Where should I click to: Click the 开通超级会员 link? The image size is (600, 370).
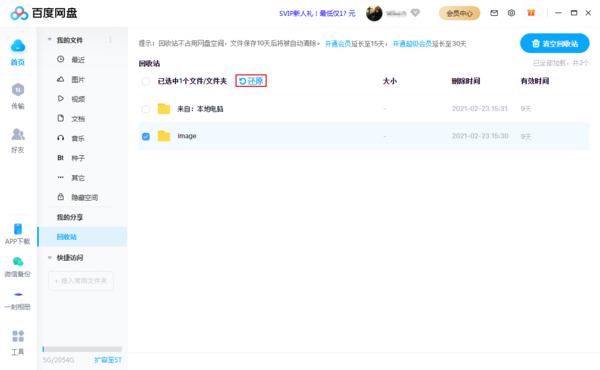click(412, 44)
